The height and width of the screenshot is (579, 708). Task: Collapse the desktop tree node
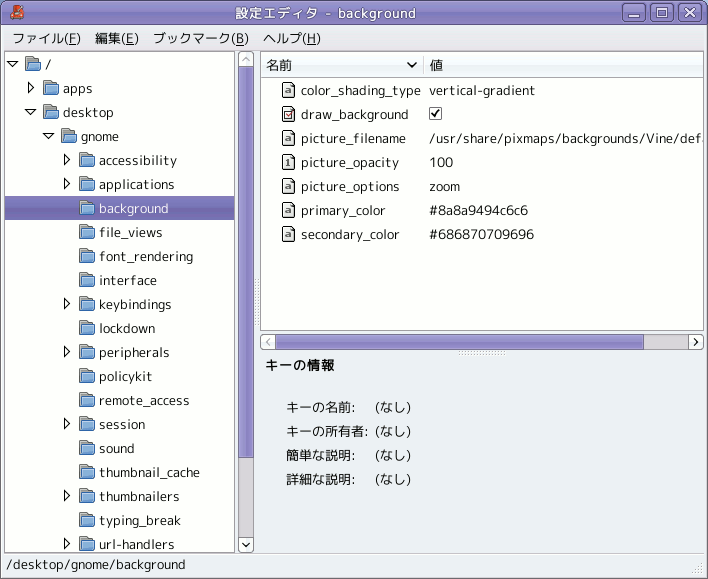coord(30,112)
